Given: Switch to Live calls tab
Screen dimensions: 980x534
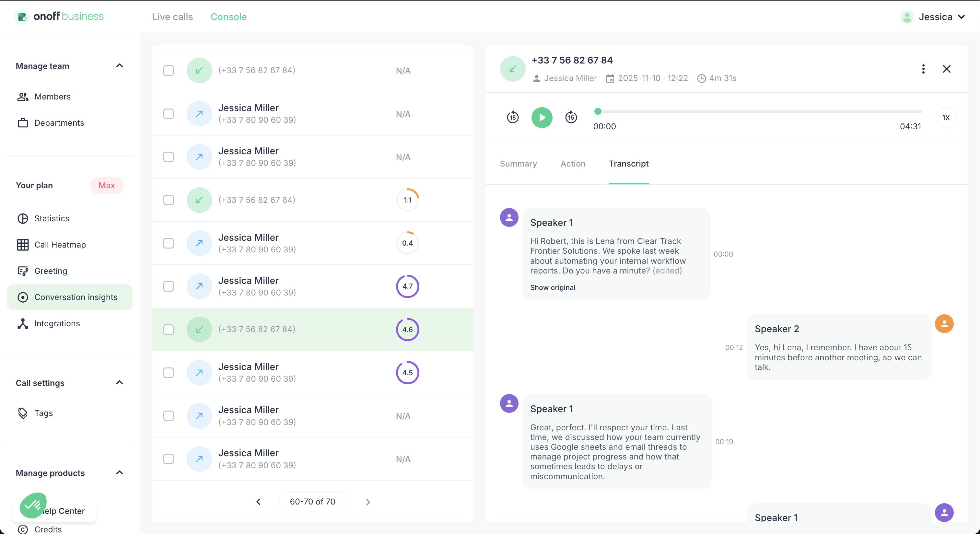Looking at the screenshot, I should (173, 17).
